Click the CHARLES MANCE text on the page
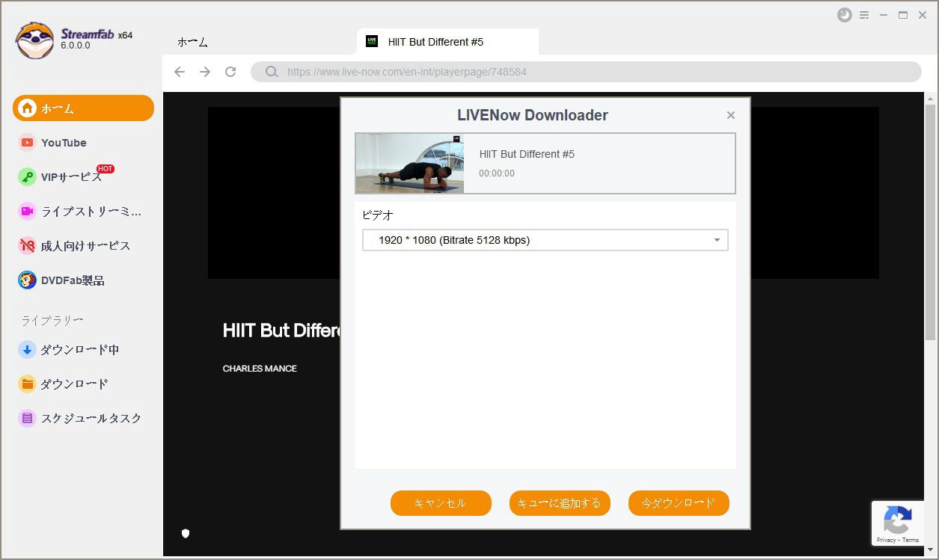This screenshot has height=560, width=939. pyautogui.click(x=260, y=369)
